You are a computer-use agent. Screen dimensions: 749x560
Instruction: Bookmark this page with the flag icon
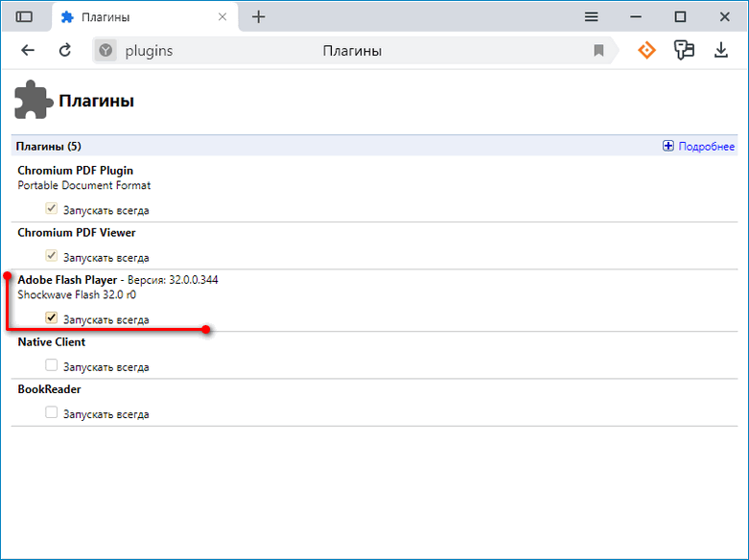pos(598,50)
